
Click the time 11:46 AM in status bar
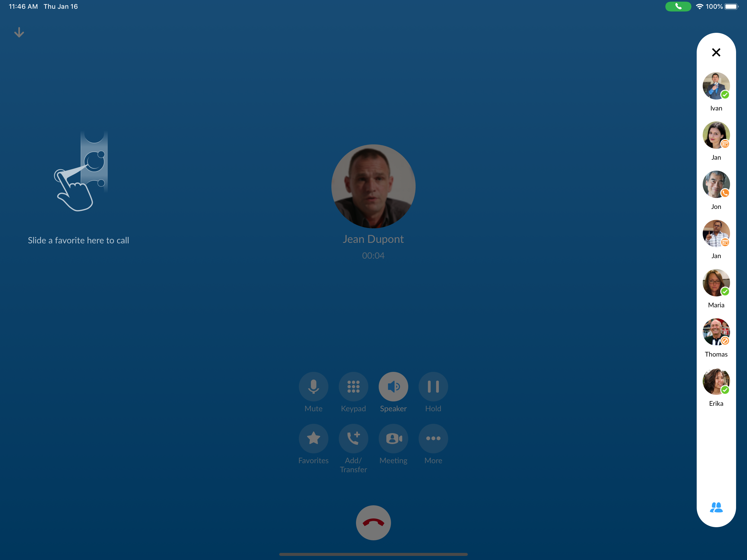(x=23, y=6)
